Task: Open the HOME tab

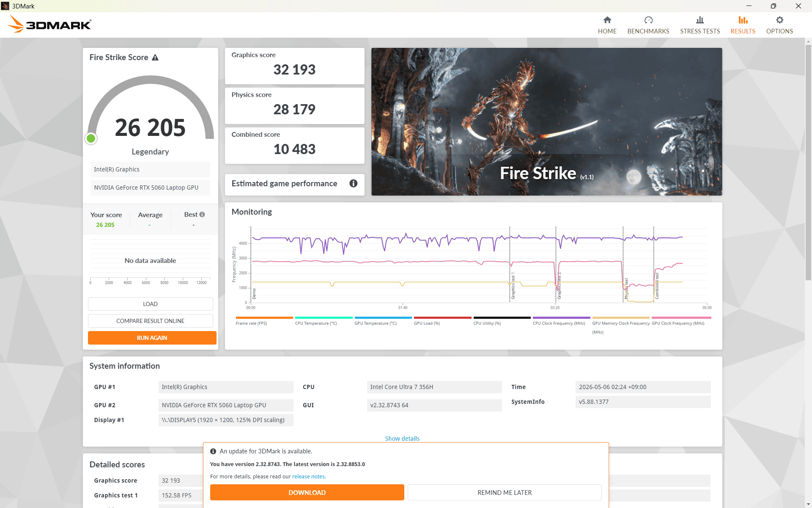Action: tap(607, 25)
